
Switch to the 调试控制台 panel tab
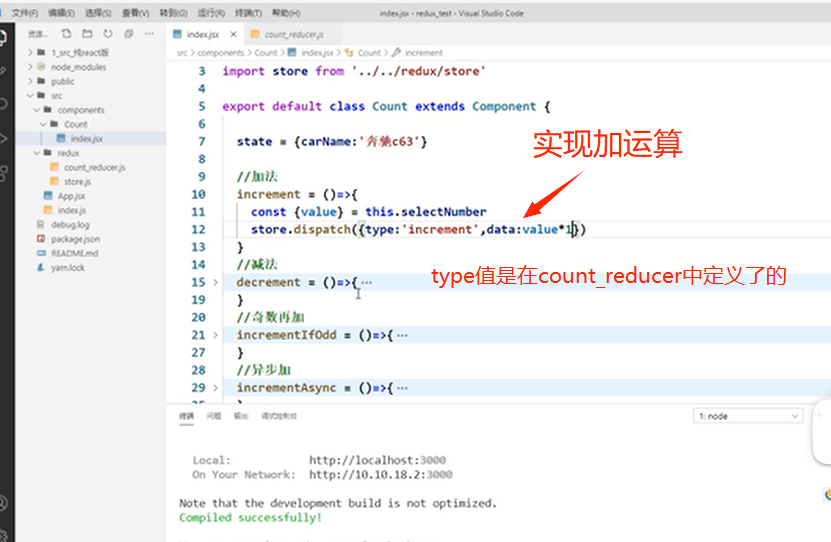click(279, 416)
